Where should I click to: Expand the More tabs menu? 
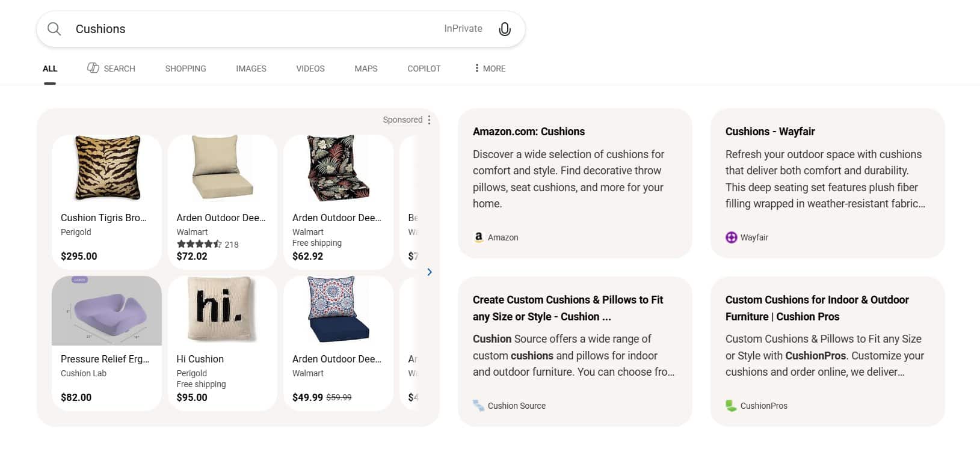coord(490,69)
